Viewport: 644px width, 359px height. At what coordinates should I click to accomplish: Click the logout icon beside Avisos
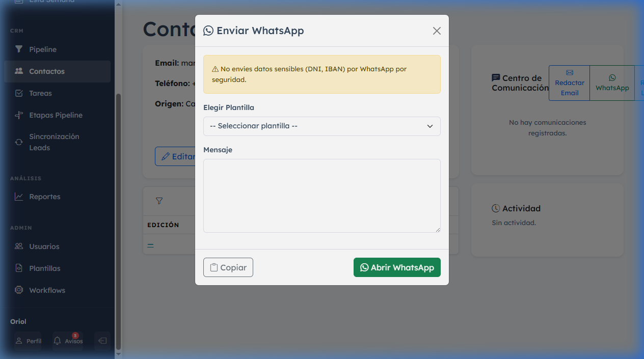click(x=102, y=341)
